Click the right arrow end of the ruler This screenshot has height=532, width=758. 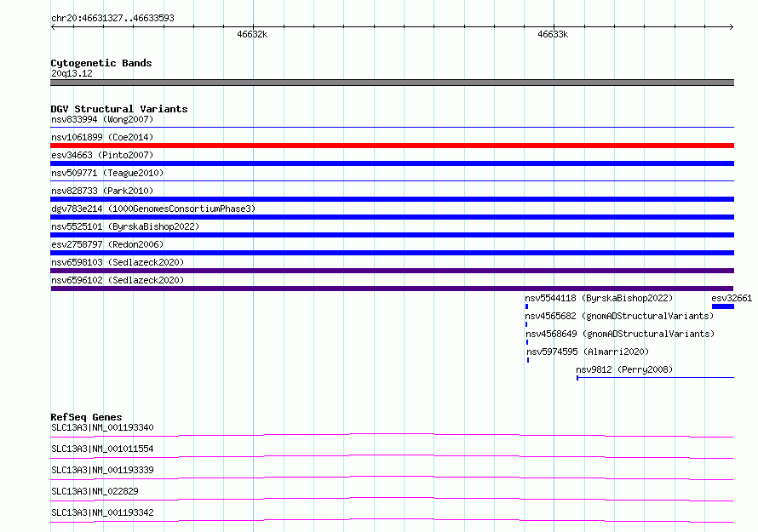[x=732, y=26]
